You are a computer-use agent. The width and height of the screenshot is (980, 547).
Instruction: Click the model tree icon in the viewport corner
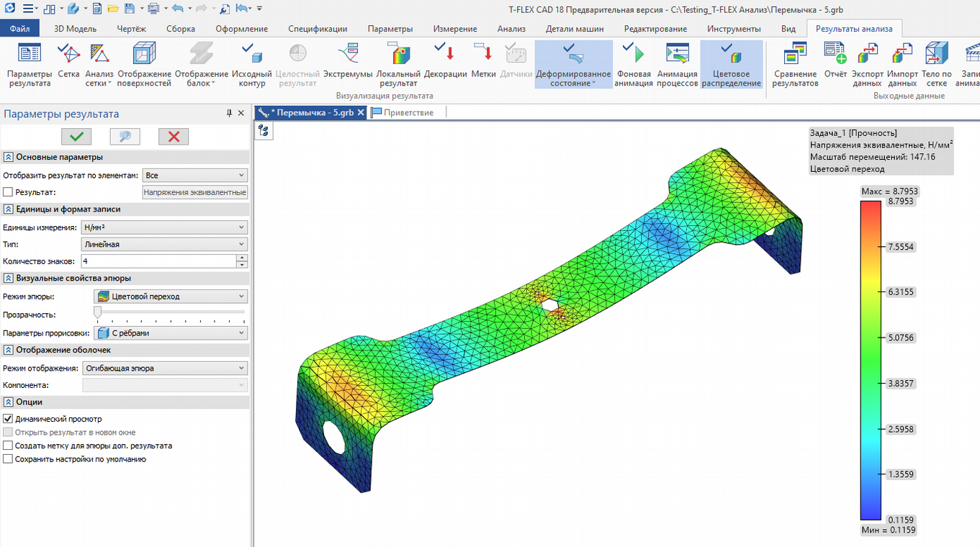click(264, 130)
